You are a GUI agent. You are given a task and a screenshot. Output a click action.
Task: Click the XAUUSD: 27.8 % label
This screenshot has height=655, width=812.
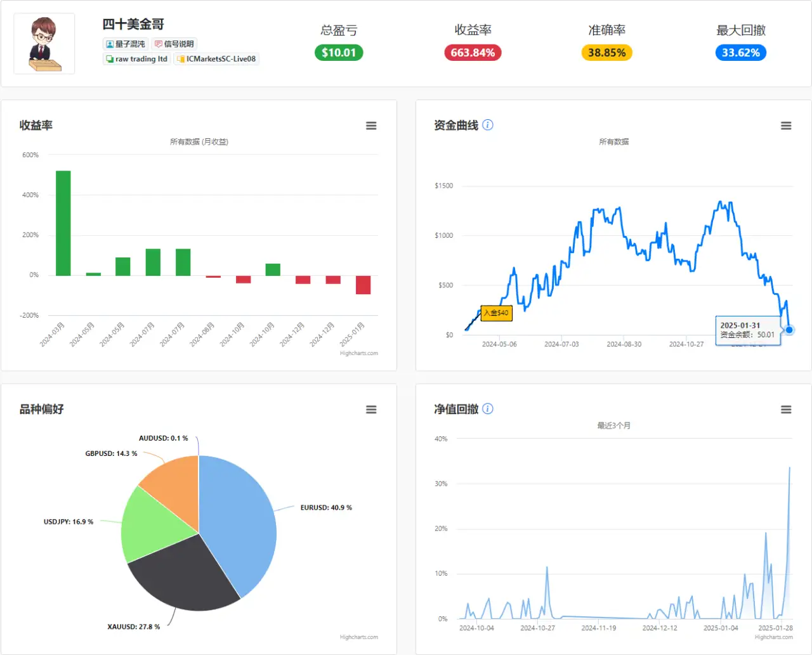(x=134, y=626)
